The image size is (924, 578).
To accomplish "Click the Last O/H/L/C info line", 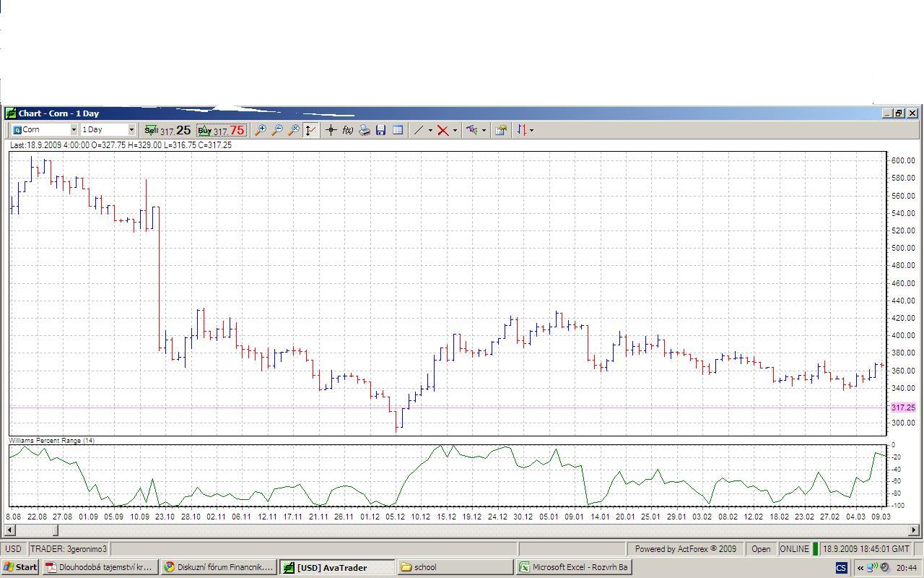I will 121,145.
